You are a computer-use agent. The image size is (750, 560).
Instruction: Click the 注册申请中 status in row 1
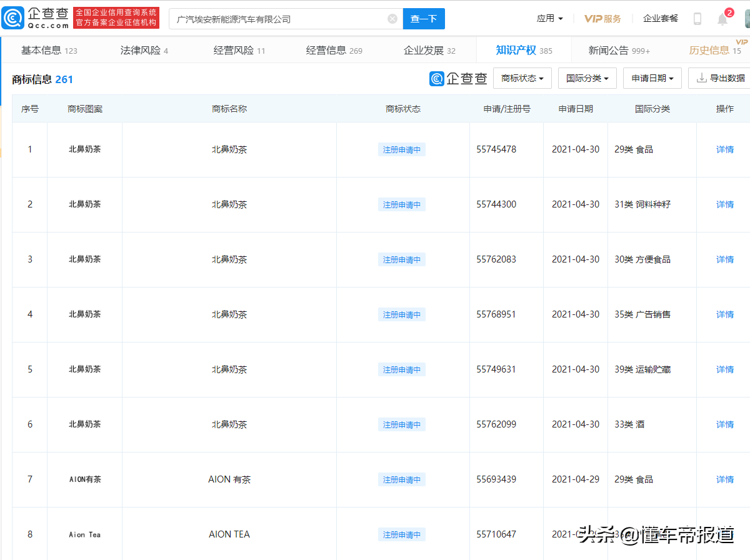[402, 149]
